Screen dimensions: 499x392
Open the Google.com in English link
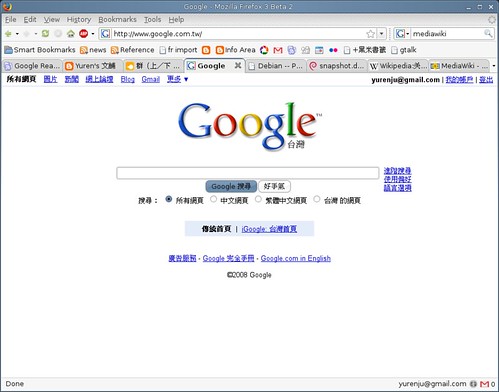pos(296,258)
